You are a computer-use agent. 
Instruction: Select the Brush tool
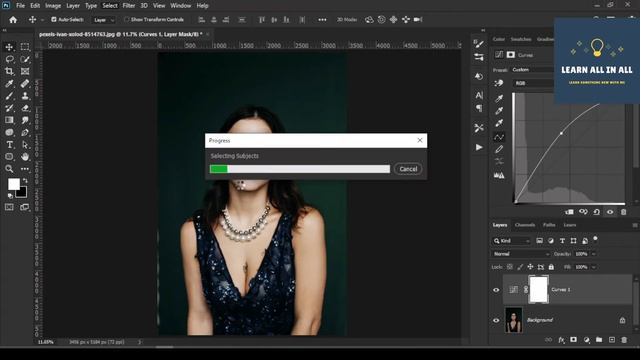tap(9, 96)
